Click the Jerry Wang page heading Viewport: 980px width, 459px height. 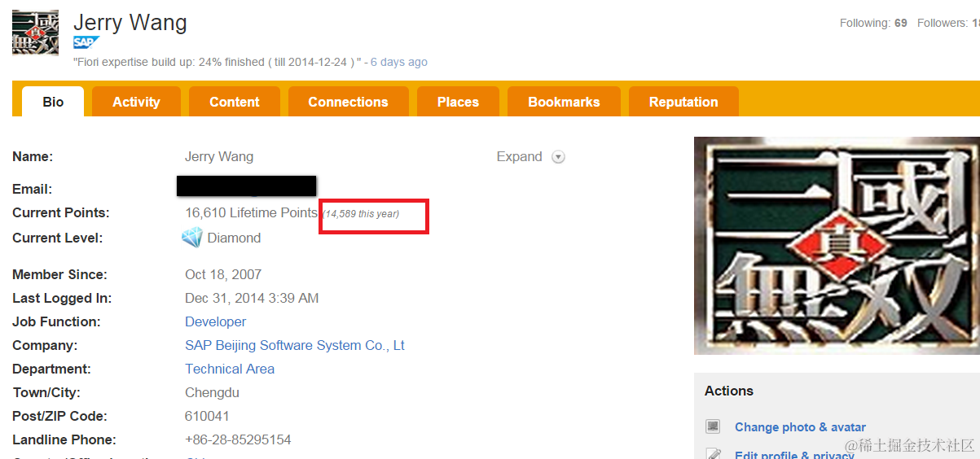click(x=130, y=22)
